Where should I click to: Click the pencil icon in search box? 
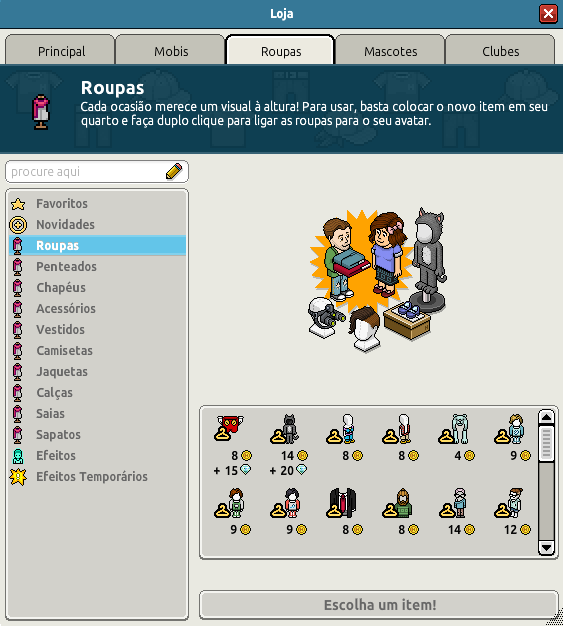click(174, 171)
